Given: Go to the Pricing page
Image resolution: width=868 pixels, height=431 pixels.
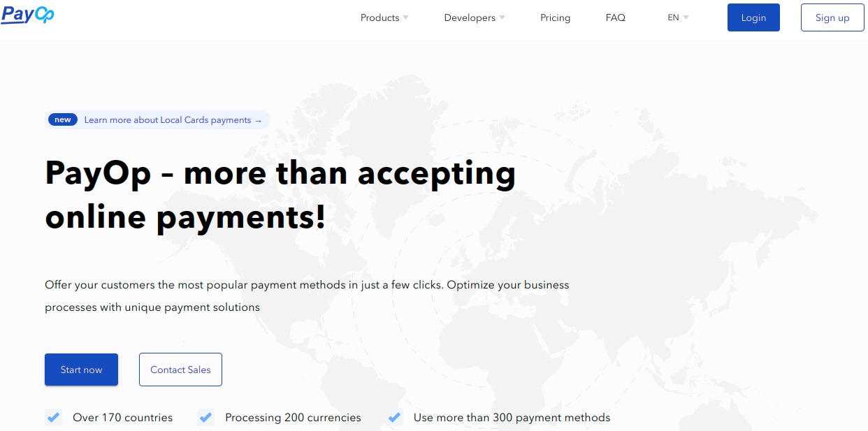Looking at the screenshot, I should coord(556,17).
